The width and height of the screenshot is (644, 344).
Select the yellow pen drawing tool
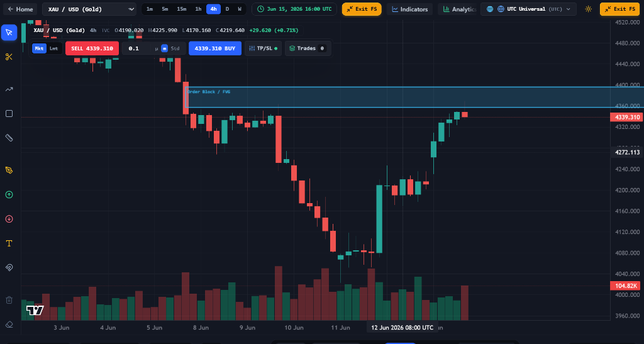pyautogui.click(x=9, y=170)
